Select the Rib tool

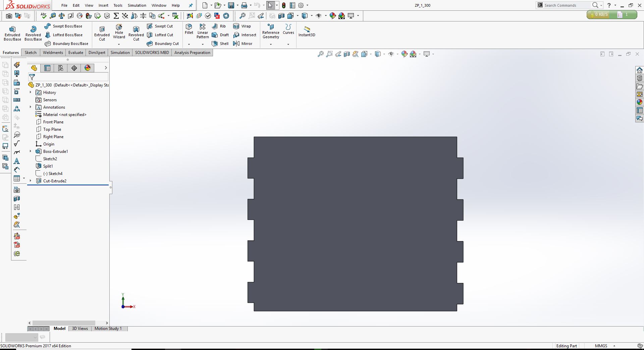tap(219, 26)
